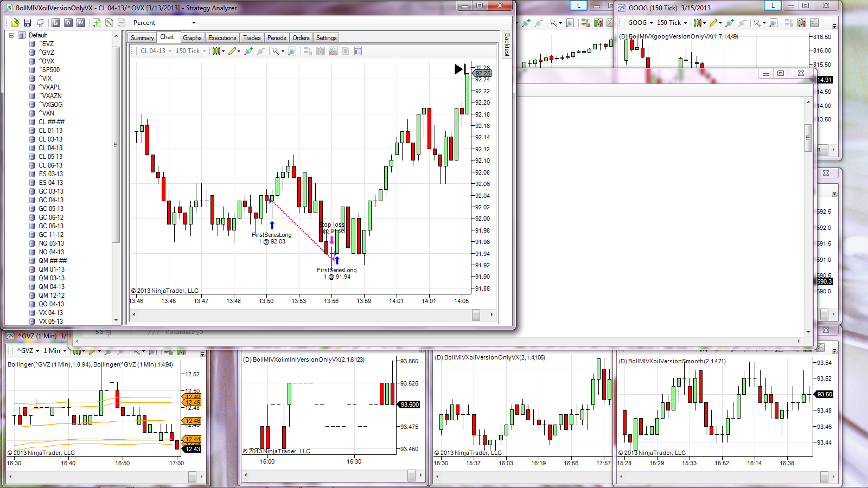Click the 'b' backtest mode button
868x488 pixels.
click(x=56, y=23)
